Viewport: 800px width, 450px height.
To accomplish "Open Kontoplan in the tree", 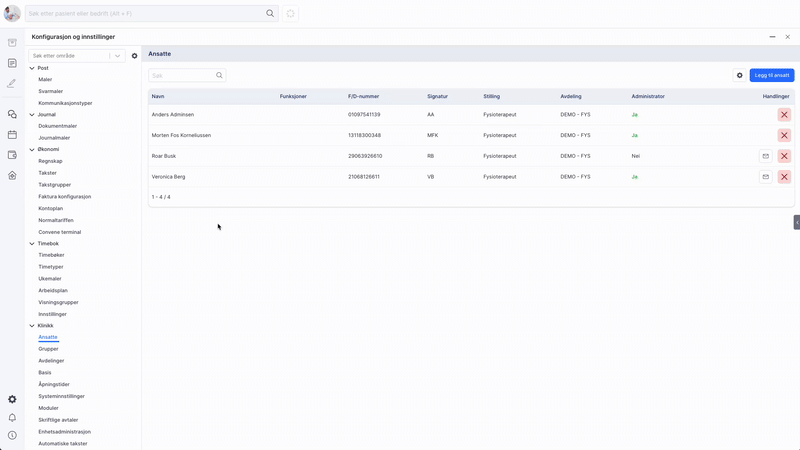I will pos(51,208).
